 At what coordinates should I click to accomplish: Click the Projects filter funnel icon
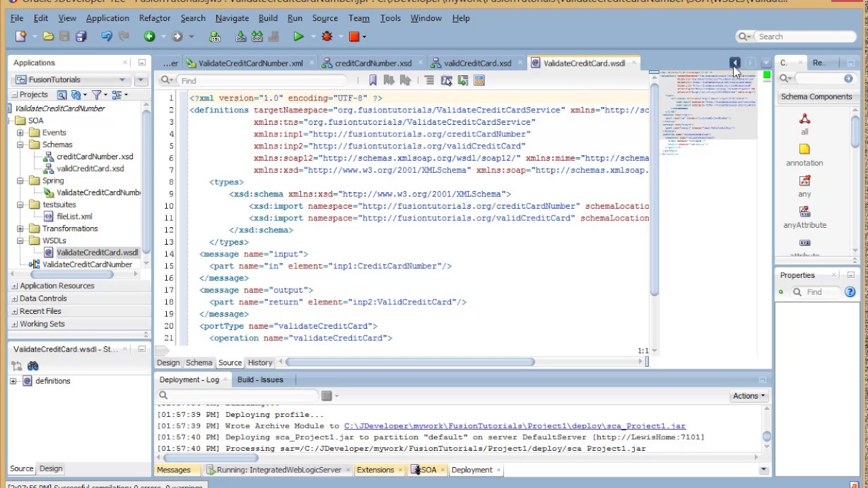(x=96, y=95)
